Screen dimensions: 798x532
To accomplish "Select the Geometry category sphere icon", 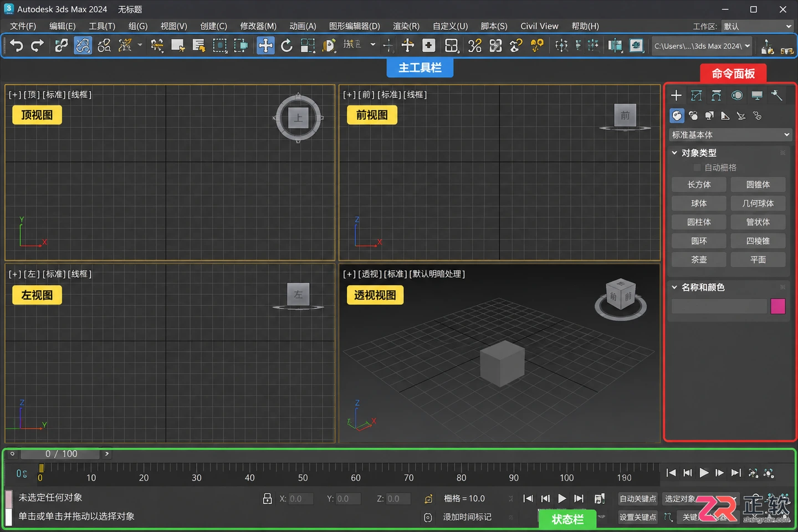I will tap(677, 115).
